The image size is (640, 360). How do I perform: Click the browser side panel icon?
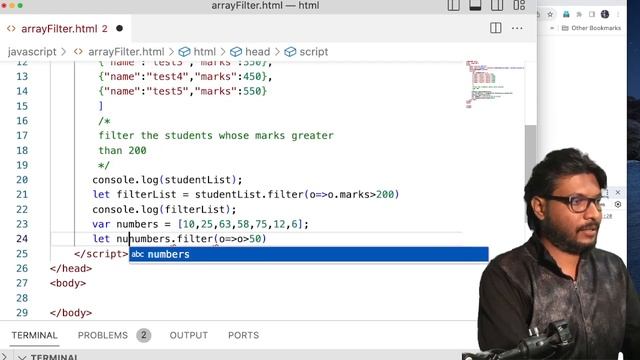[x=592, y=14]
